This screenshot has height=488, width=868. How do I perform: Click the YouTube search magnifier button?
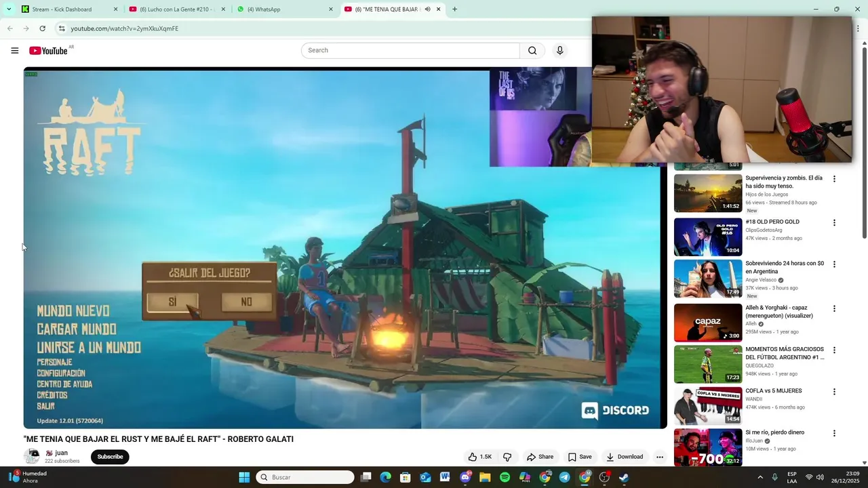coord(532,50)
